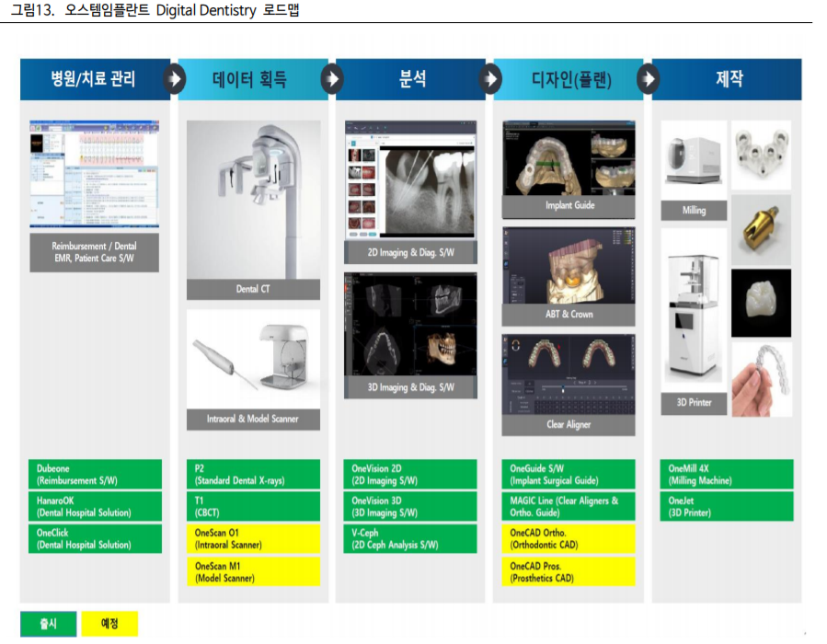
Task: Select OneClick Dental Hospital Solution box
Action: [x=95, y=538]
